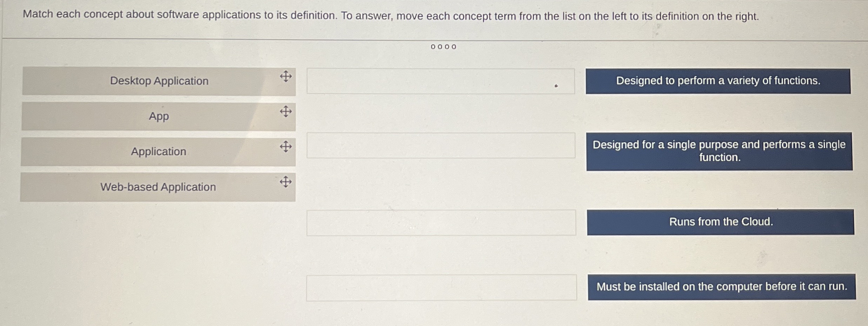Click the definition 'Designed to perform a variety of functions'
The height and width of the screenshot is (326, 868).
[x=718, y=81]
